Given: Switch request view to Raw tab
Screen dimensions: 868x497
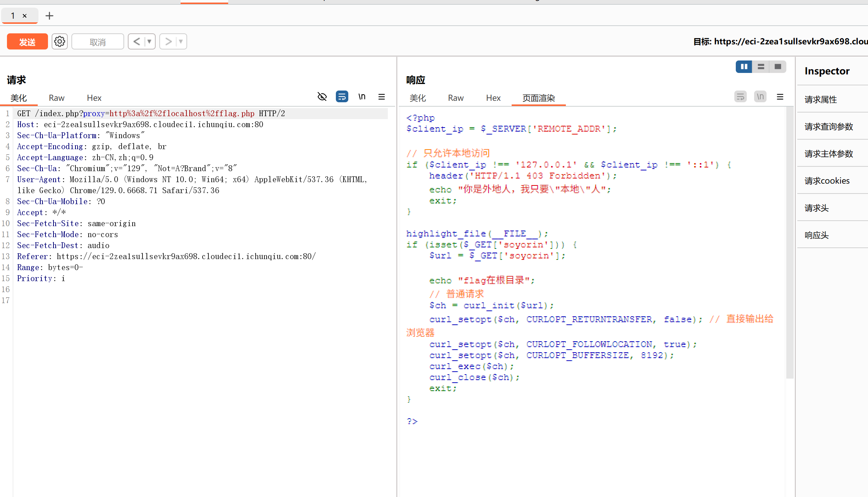Looking at the screenshot, I should 56,98.
